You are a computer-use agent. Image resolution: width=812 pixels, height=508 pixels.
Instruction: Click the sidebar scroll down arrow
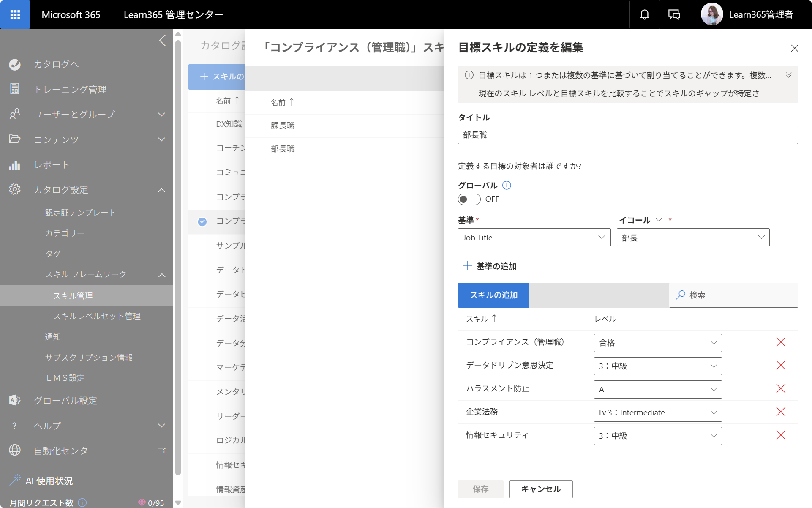(x=178, y=503)
